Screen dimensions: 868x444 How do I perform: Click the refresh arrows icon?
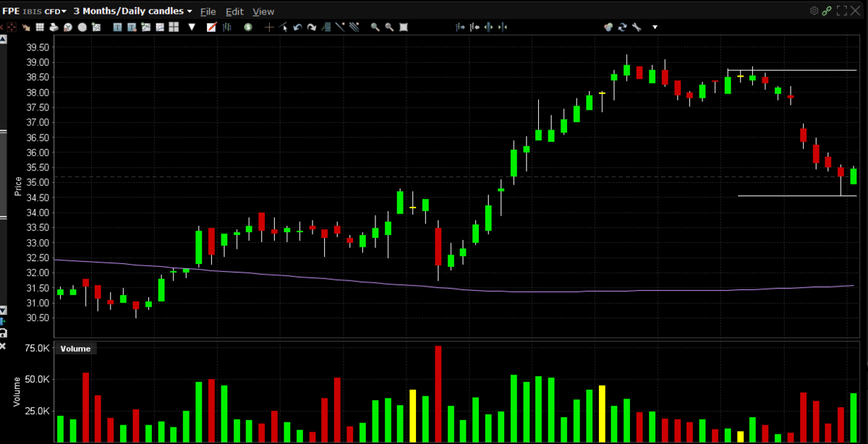(622, 27)
